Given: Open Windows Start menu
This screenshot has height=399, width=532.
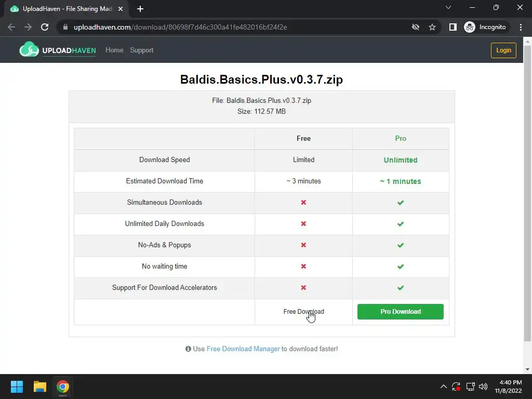Looking at the screenshot, I should [17, 387].
